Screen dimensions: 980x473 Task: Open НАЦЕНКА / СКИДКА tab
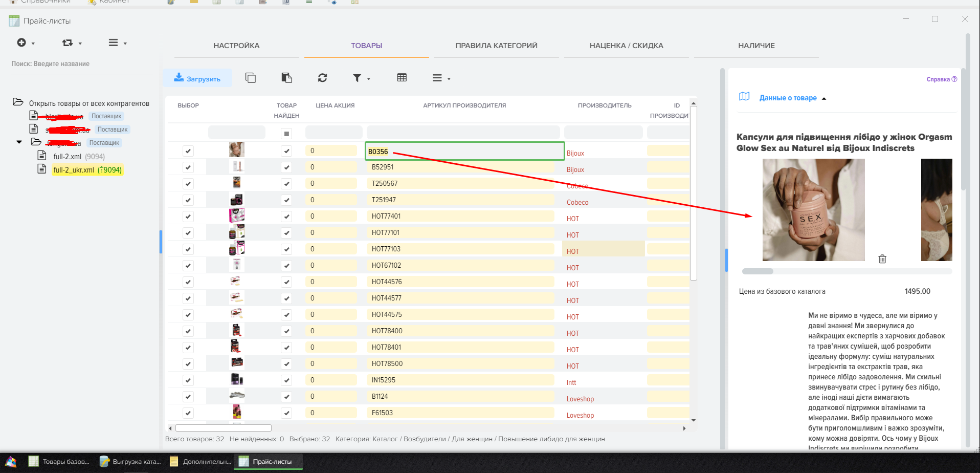626,46
